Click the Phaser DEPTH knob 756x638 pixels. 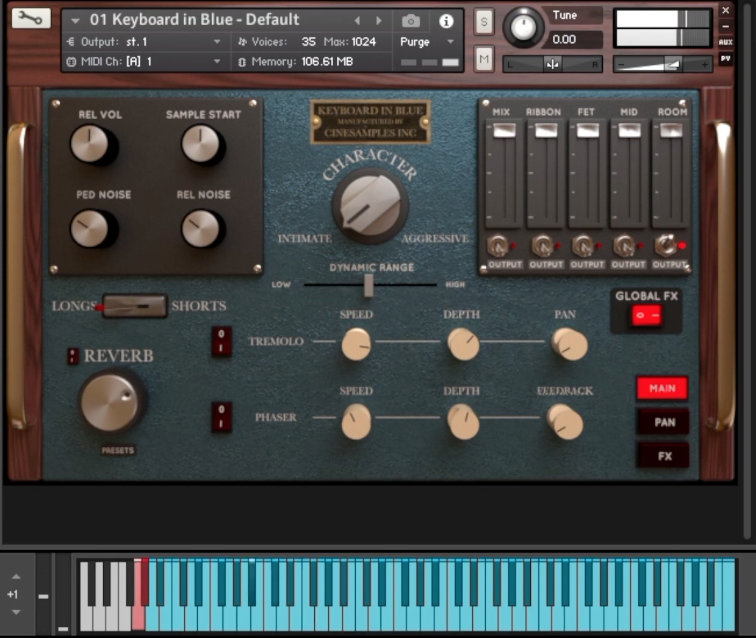click(x=463, y=422)
